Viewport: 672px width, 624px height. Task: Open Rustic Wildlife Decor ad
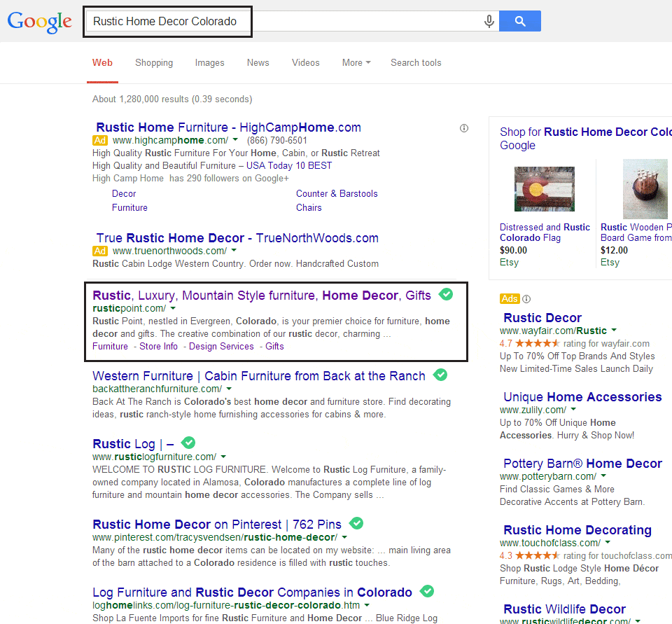coord(564,609)
